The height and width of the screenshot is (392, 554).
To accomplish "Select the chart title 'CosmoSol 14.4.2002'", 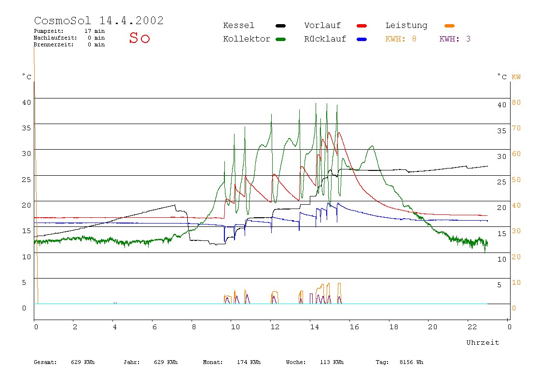I will coord(99,20).
